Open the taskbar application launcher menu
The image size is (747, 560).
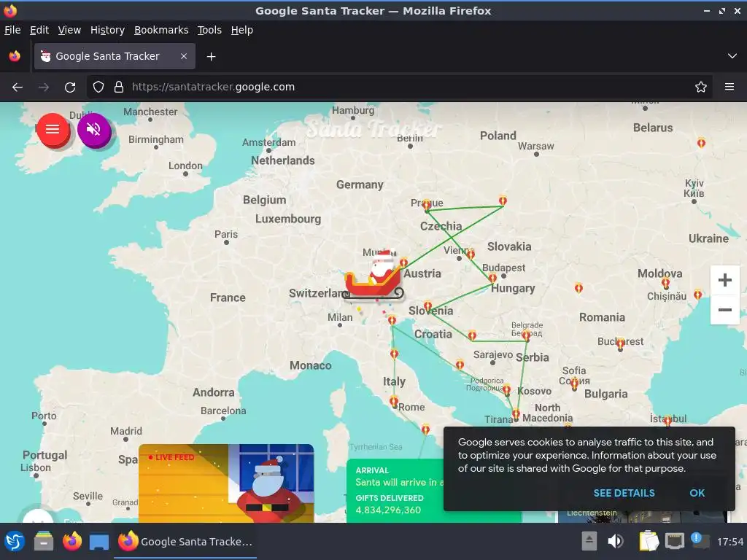point(15,542)
